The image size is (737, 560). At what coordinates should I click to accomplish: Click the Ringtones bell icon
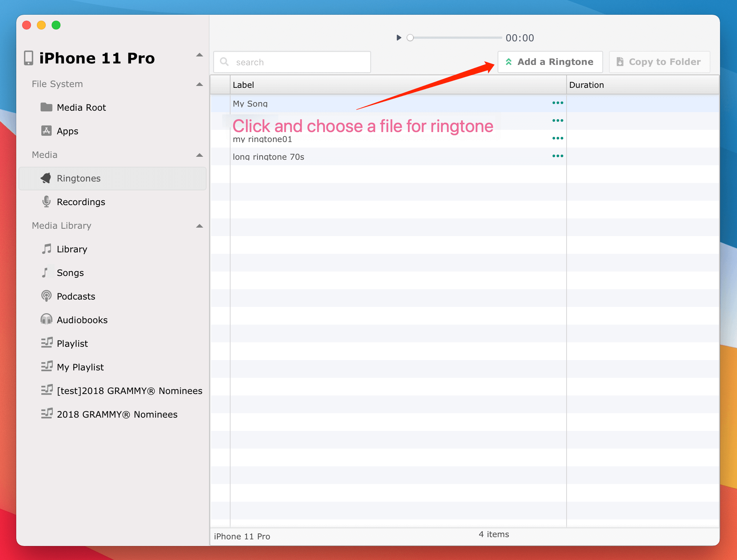click(46, 178)
